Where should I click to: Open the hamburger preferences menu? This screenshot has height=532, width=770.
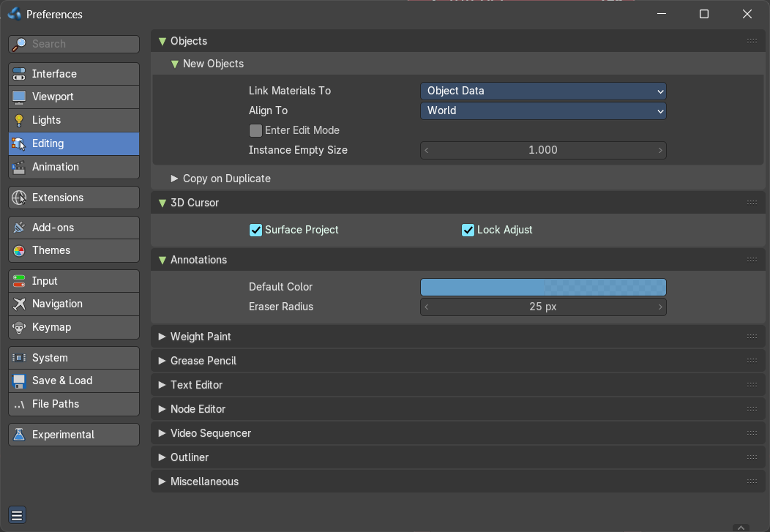pos(17,515)
